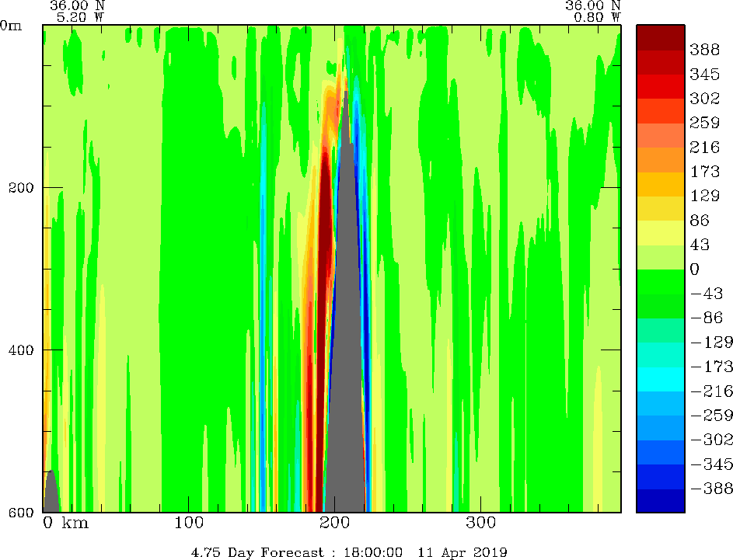This screenshot has width=733, height=560.
Task: Click the '173' colorbar label
Action: tap(704, 172)
